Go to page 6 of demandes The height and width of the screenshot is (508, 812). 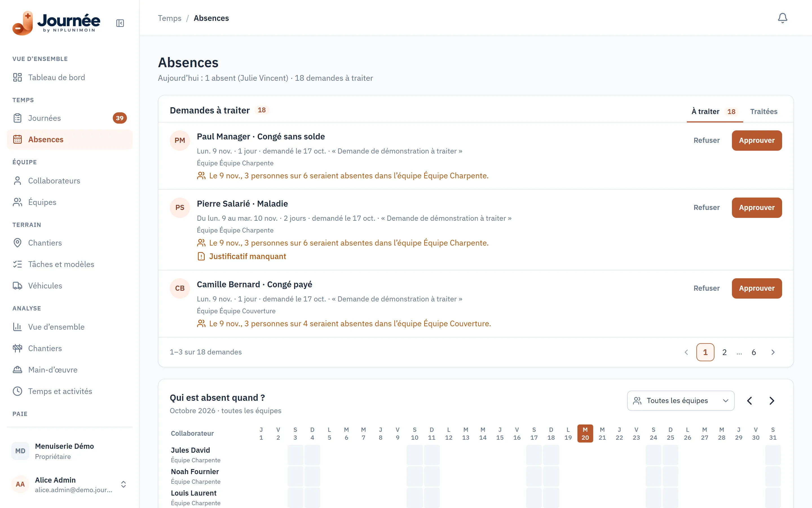[x=754, y=352]
